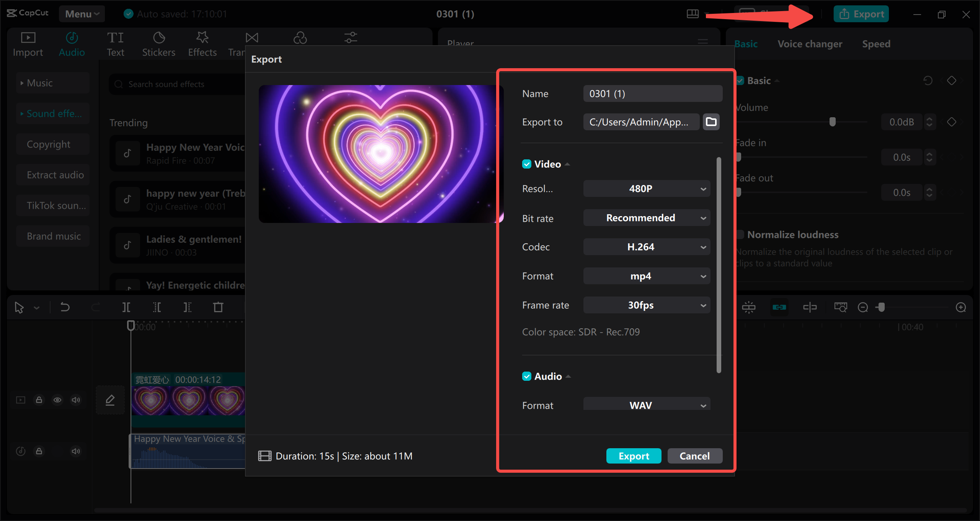Enable Normalize loudness checkbox

[x=741, y=234]
